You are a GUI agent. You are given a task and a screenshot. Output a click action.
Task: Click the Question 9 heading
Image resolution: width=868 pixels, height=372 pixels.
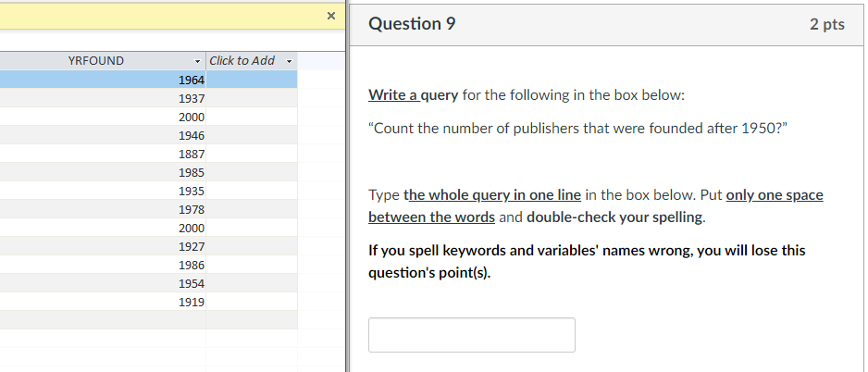[x=412, y=24]
